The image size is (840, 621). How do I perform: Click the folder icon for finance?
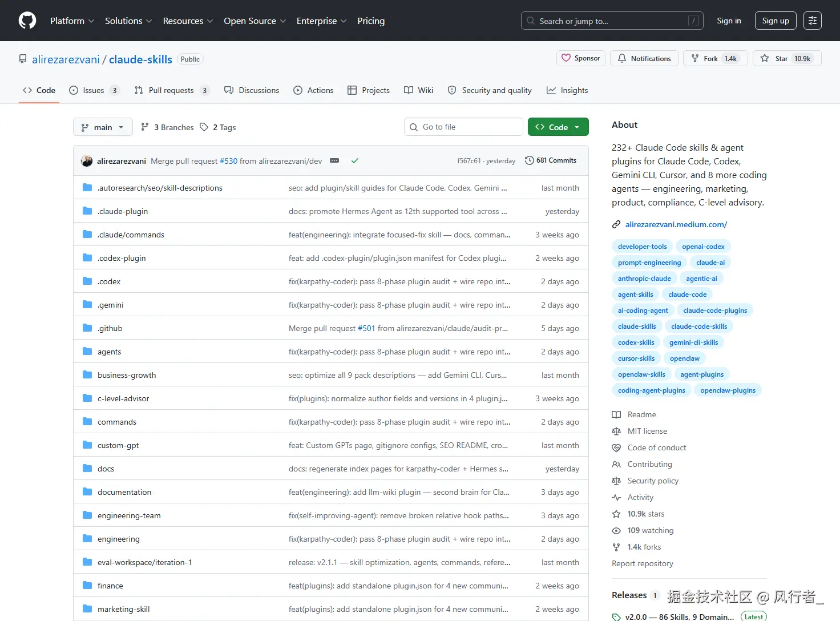(87, 586)
